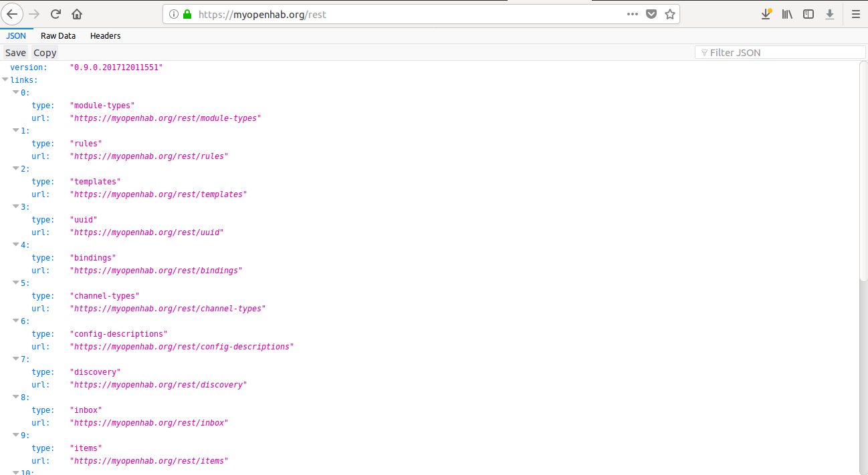Open the rest/items URL
Image resolution: width=868 pixels, height=475 pixels.
pos(149,461)
